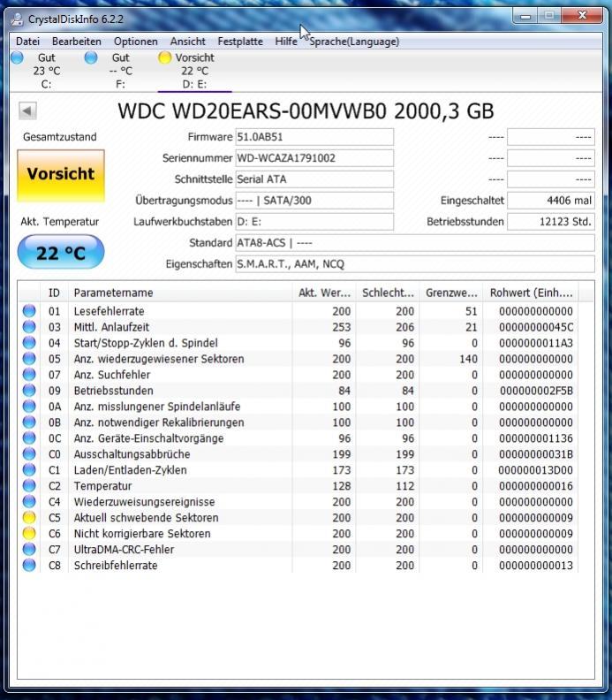The width and height of the screenshot is (612, 700).
Task: Open the Optionen menu
Action: click(x=136, y=42)
